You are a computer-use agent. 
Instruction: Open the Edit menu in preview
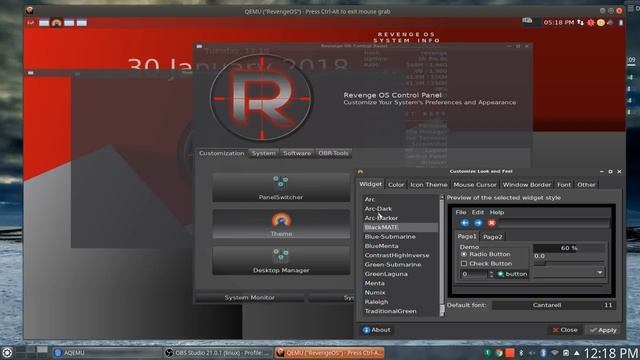(478, 212)
